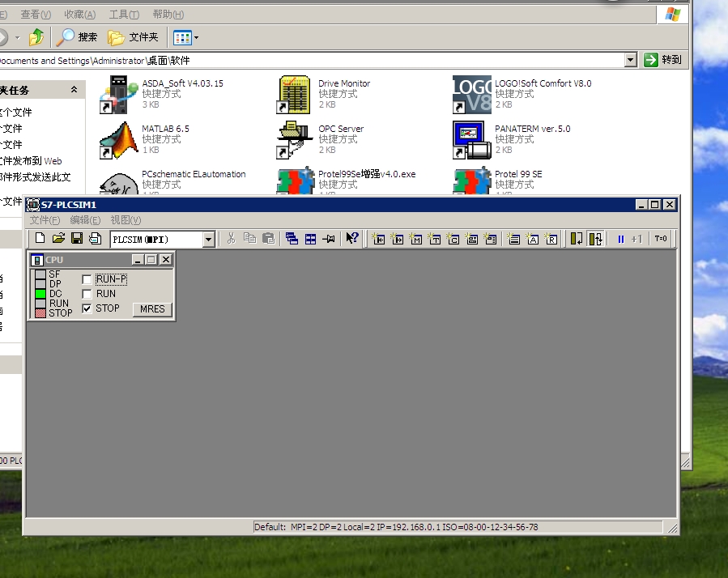Select the Protel99Se增强v4.0.exe file
The width and height of the screenshot is (728, 578).
point(347,180)
